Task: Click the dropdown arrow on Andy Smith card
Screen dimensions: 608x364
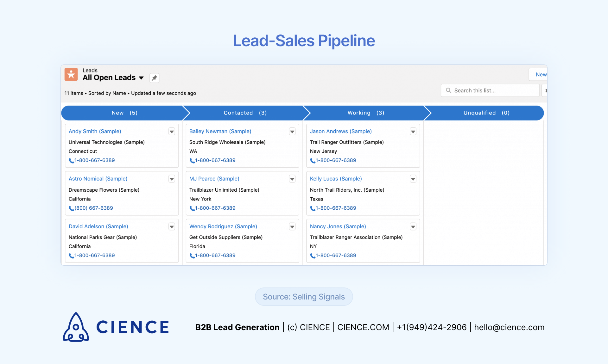Action: click(172, 131)
